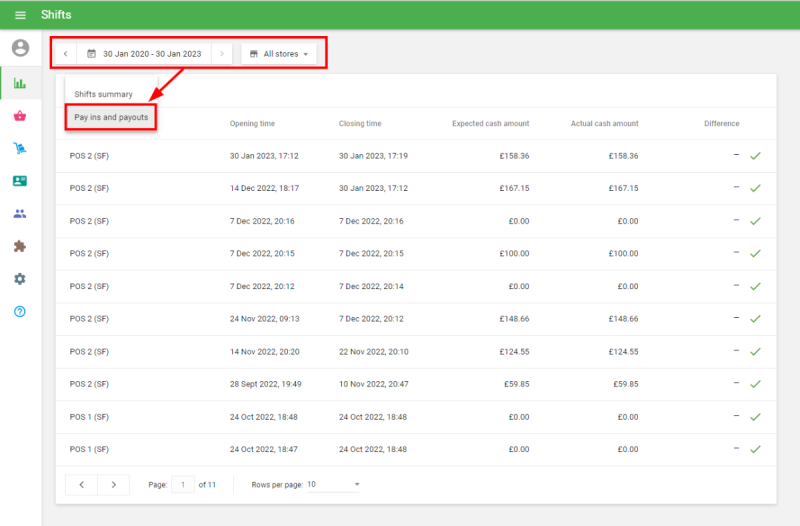This screenshot has width=800, height=526.
Task: Click the Page number input field
Action: point(183,485)
